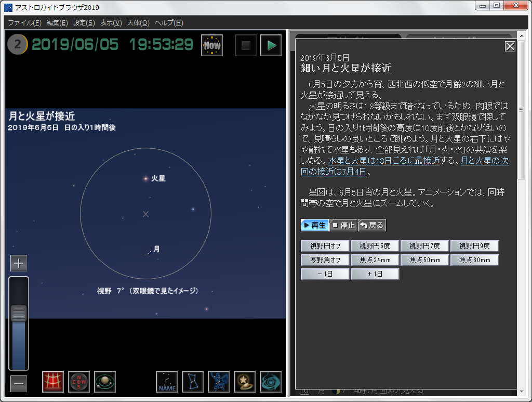Screen dimensions: 532x402
Task: Click the right panel scroll-down arrow
Action: coord(522,392)
